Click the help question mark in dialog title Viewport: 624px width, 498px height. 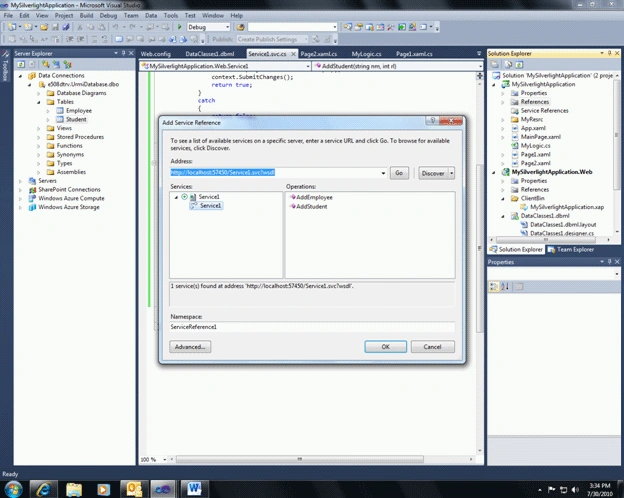tap(433, 121)
